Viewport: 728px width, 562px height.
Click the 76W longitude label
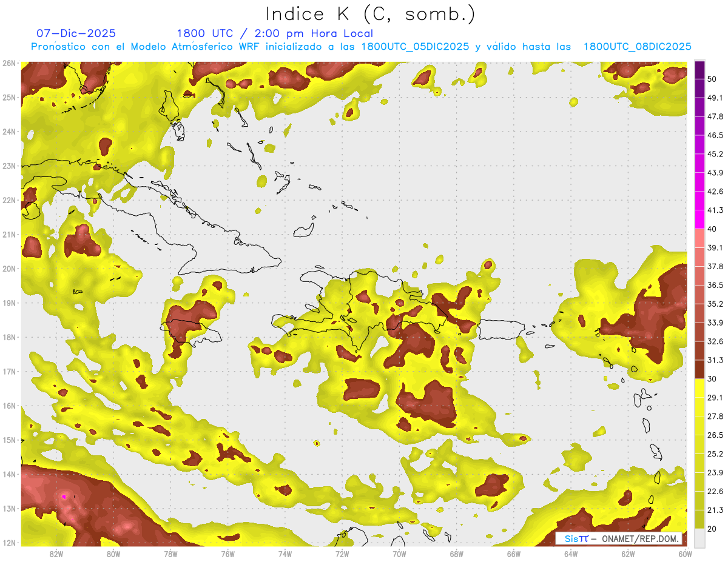tap(228, 554)
